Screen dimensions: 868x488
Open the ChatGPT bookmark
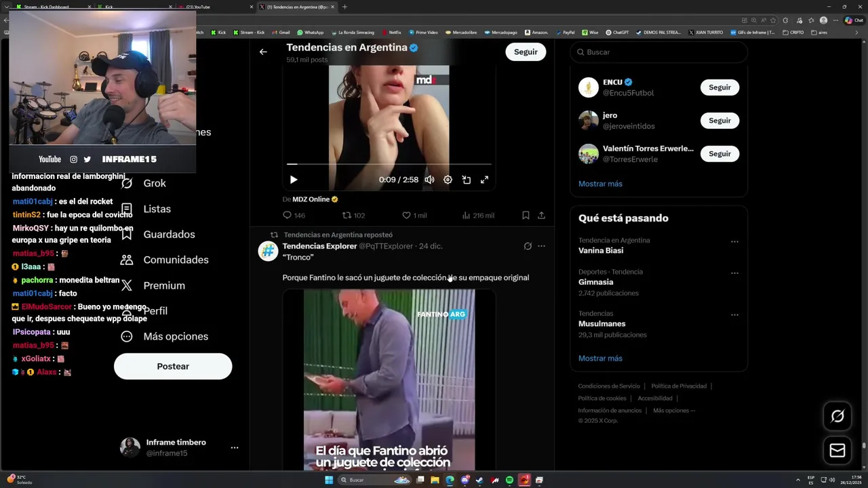[x=617, y=32]
